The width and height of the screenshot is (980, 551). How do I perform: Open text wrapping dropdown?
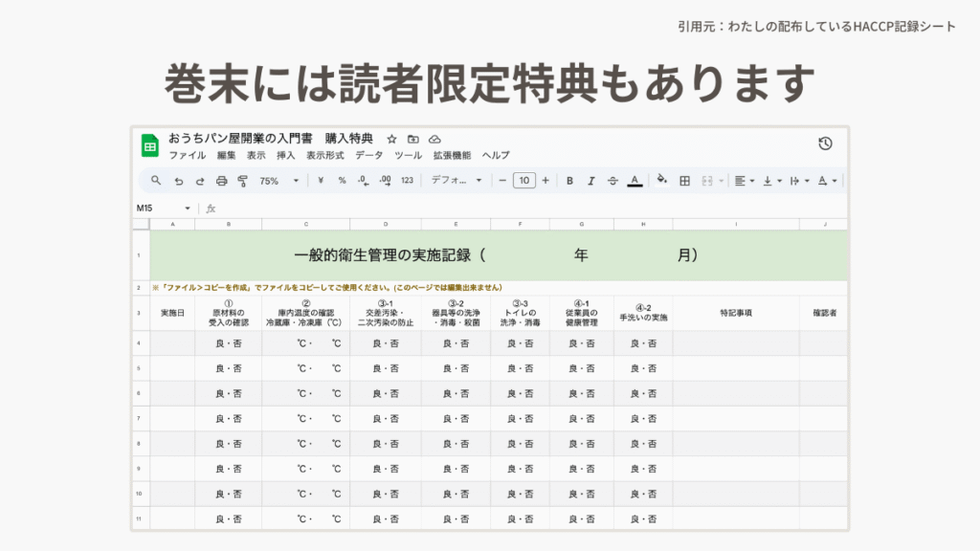(x=799, y=181)
